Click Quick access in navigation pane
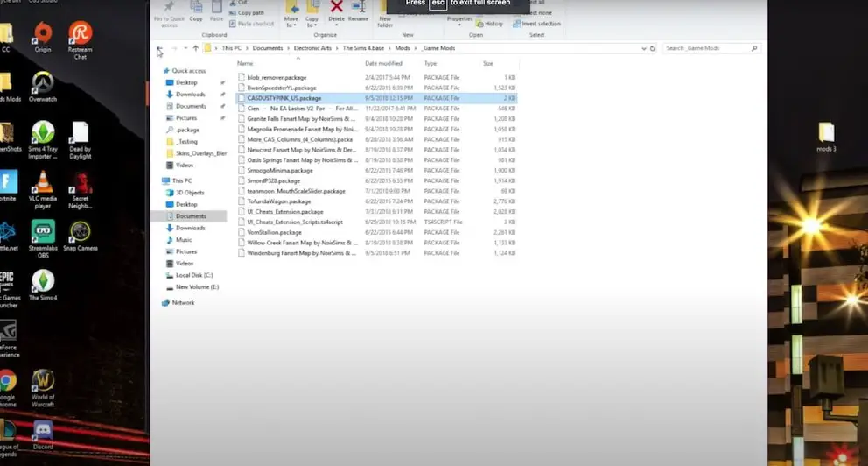The width and height of the screenshot is (868, 466). [188, 71]
